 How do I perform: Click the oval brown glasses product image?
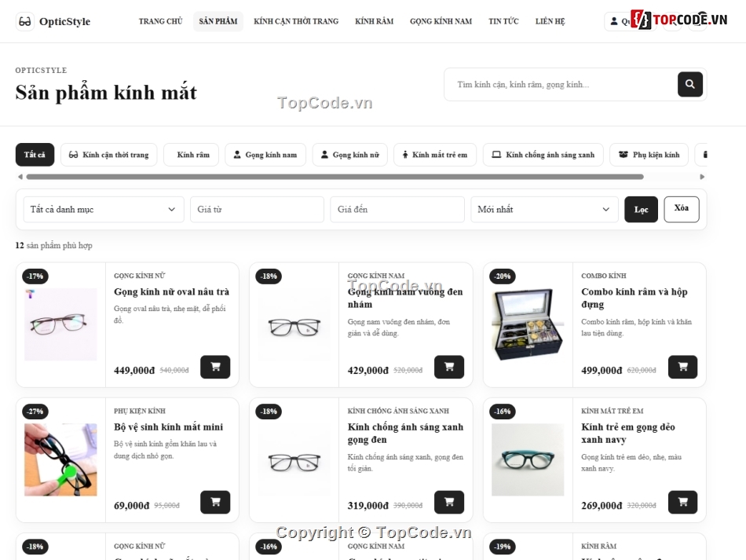60,324
